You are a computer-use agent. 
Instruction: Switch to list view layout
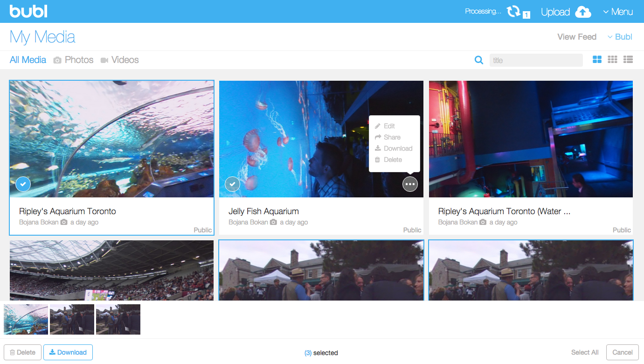coord(628,60)
